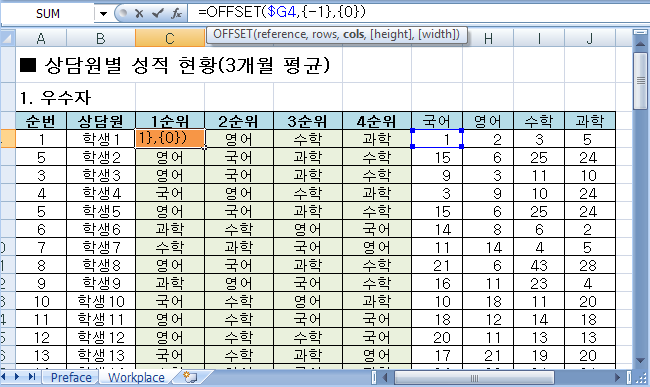Click the editing cell showing '1},{0})'
650x387 pixels.
[x=170, y=138]
